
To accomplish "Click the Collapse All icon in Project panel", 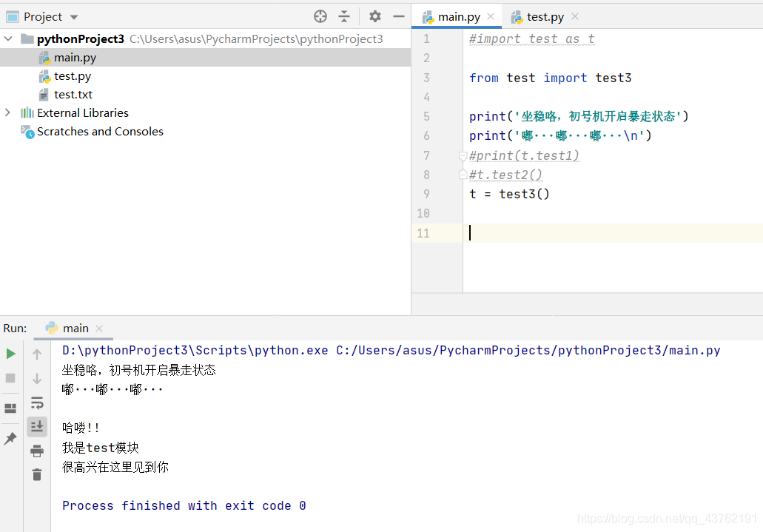I will (x=344, y=16).
